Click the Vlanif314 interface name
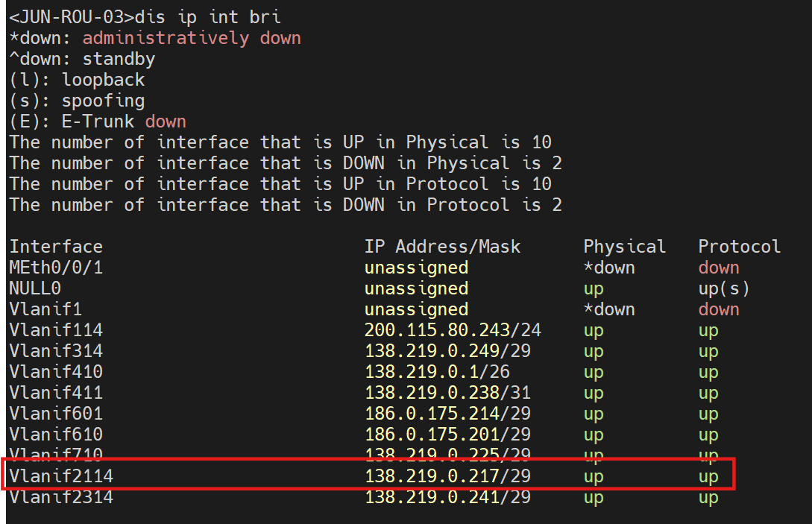The height and width of the screenshot is (524, 812). [56, 351]
